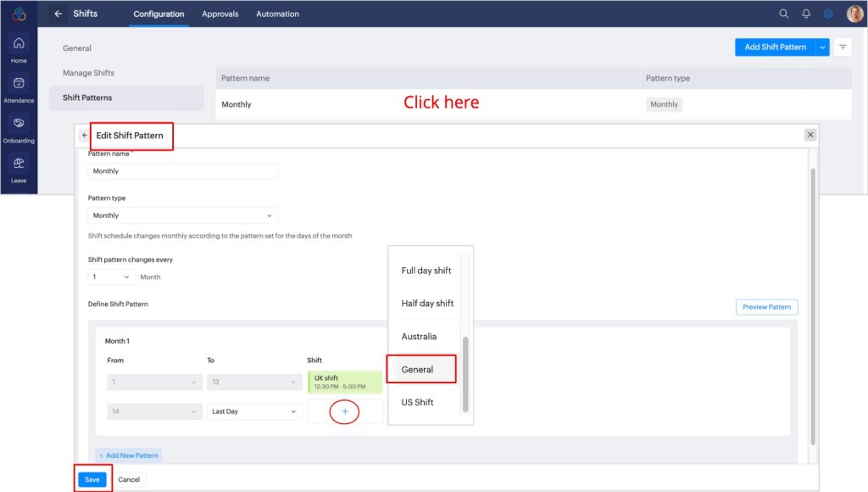This screenshot has height=492, width=868.
Task: Click the filter icon beside Add Shift Pattern
Action: [843, 48]
